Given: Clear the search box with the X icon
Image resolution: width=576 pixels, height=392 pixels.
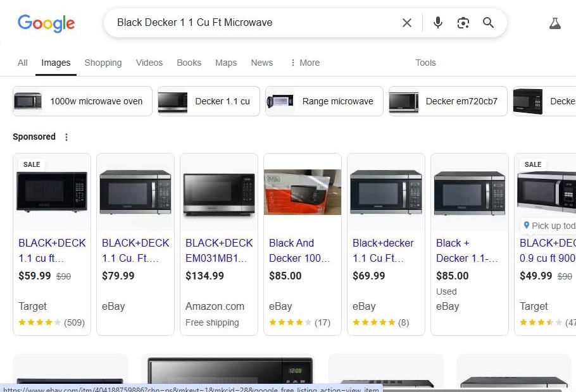Looking at the screenshot, I should click(406, 23).
